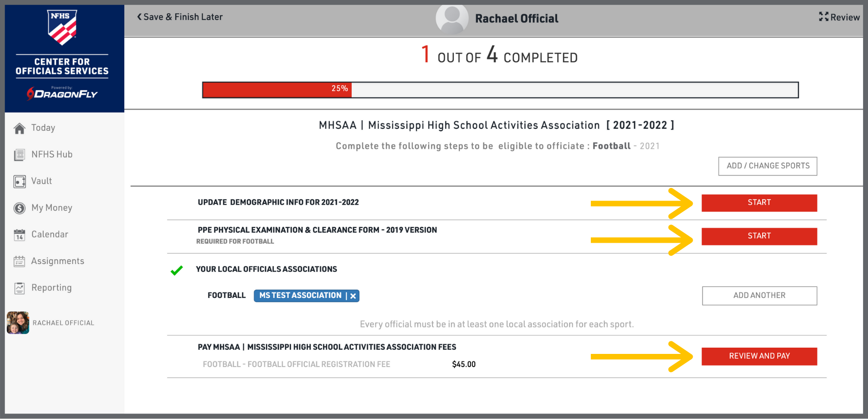
Task: Open the Rachael Official sidebar profile photo
Action: tap(18, 323)
